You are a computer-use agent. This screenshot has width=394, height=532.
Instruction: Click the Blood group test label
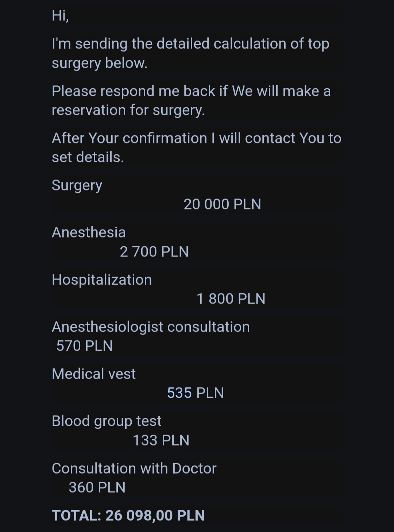tap(107, 421)
